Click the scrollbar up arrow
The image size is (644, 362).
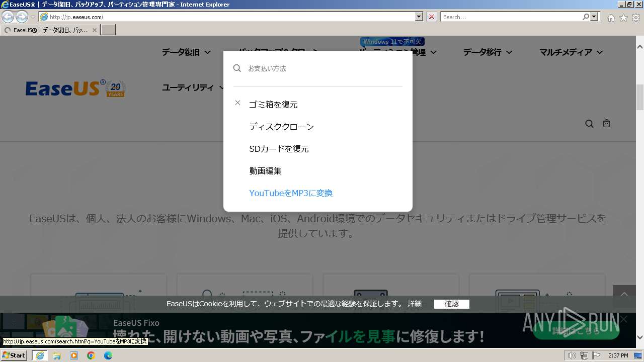(639, 46)
